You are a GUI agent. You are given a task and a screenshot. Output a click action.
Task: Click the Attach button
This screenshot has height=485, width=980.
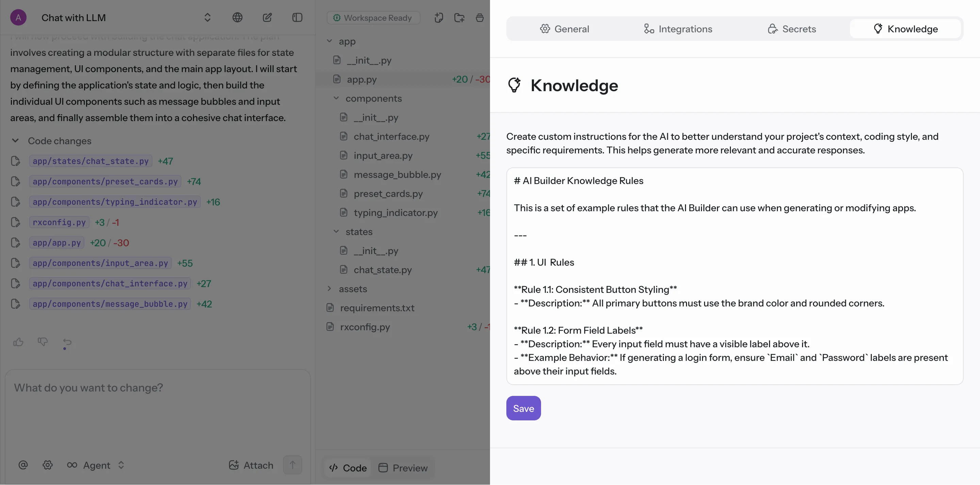pyautogui.click(x=251, y=465)
